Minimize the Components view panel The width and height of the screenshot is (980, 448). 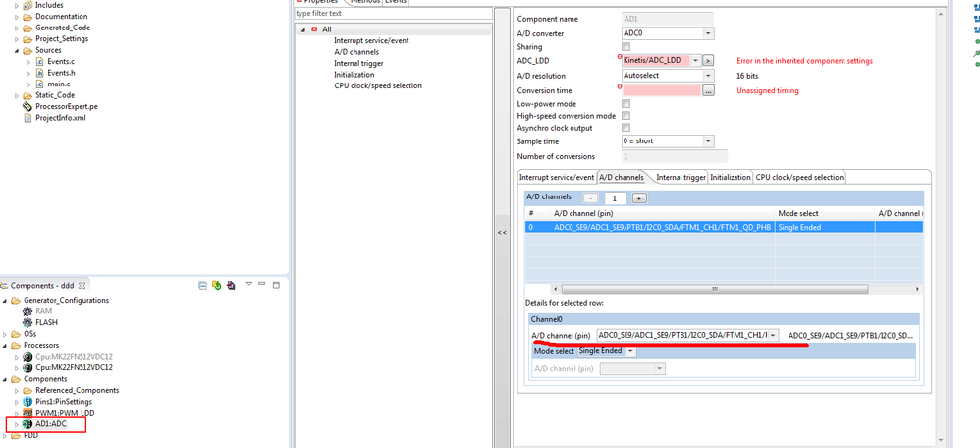[x=262, y=284]
